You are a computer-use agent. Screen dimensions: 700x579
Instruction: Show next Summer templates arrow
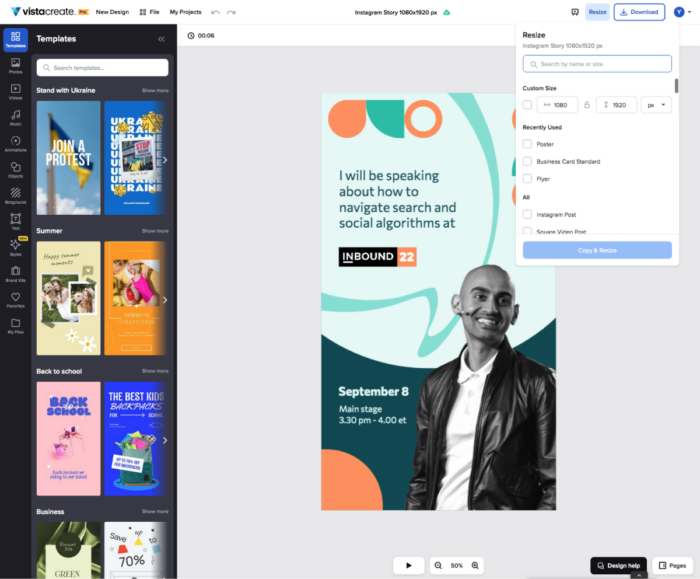point(165,300)
